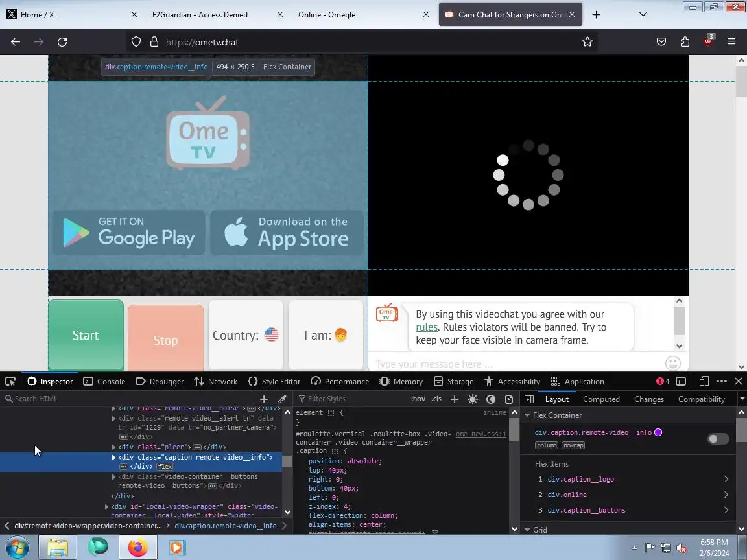Open the emoji smiley picker in chat
The height and width of the screenshot is (560, 747).
click(x=672, y=364)
